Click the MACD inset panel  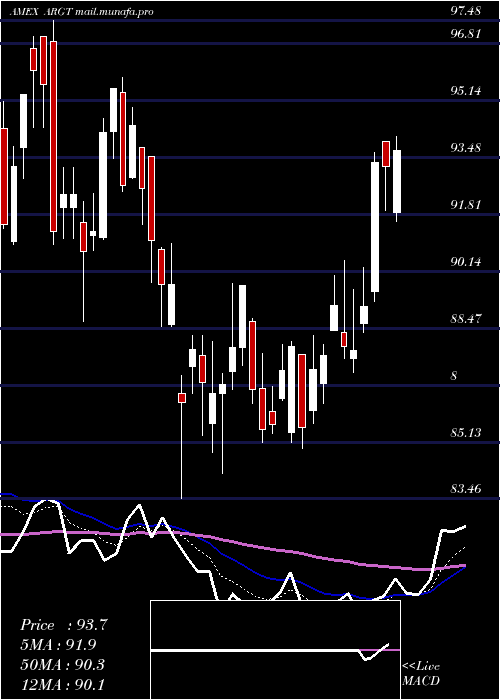(x=275, y=650)
